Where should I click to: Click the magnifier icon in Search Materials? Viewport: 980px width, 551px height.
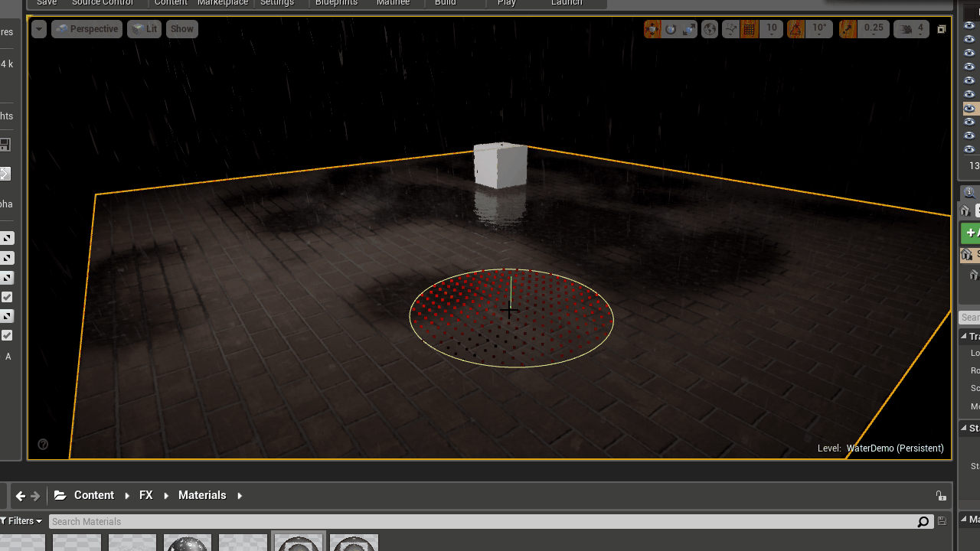click(x=923, y=522)
